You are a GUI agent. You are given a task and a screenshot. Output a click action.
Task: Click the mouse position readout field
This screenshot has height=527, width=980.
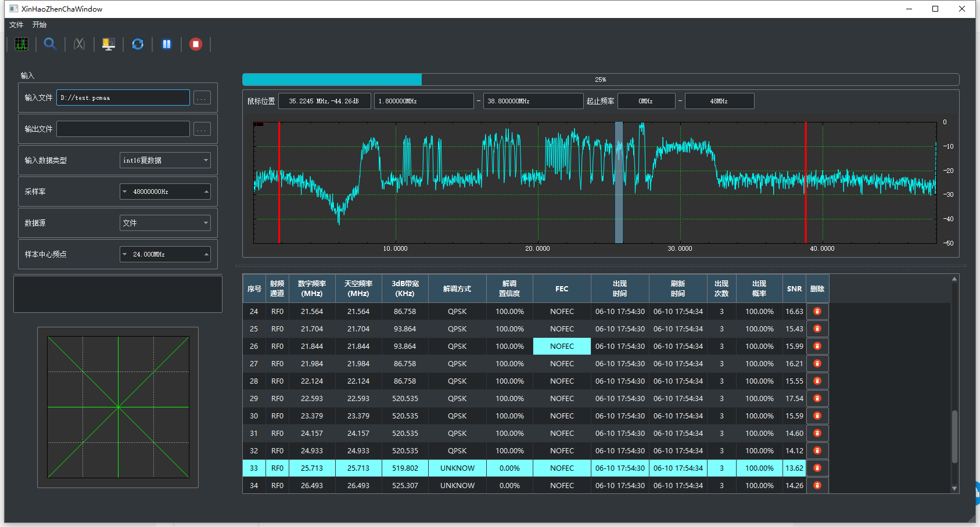(x=324, y=101)
